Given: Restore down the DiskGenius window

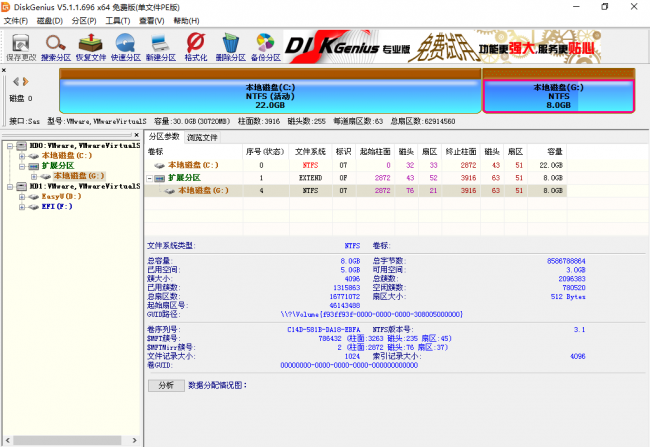Looking at the screenshot, I should tap(605, 7).
